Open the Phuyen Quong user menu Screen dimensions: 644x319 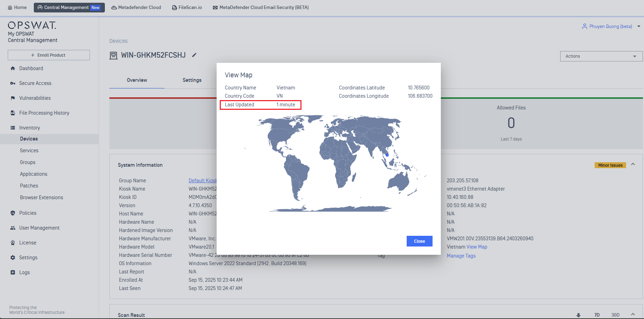[x=611, y=26]
